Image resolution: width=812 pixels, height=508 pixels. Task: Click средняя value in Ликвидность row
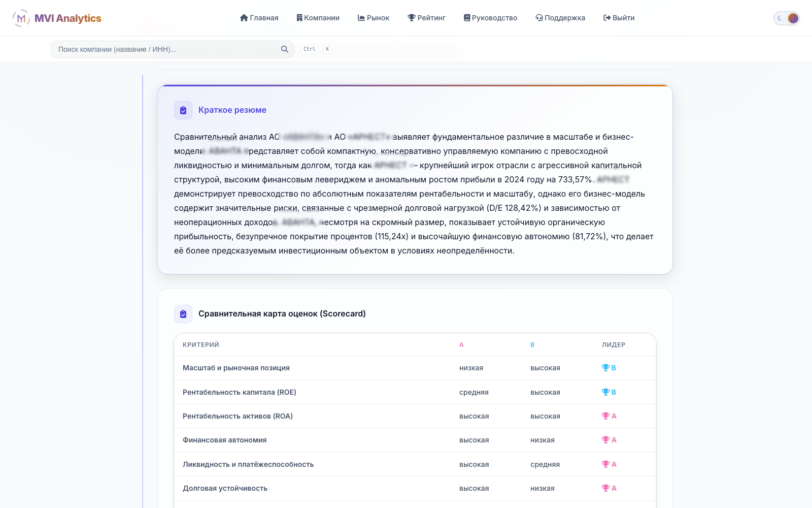[545, 464]
